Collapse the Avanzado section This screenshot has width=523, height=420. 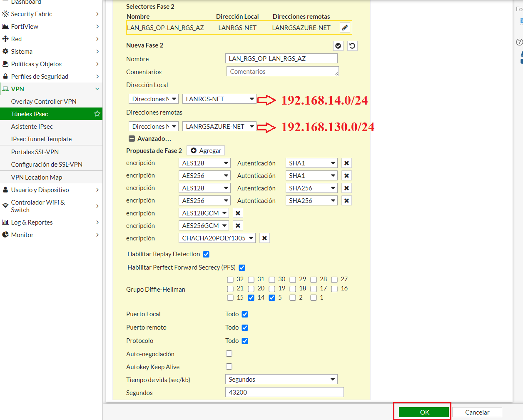(132, 138)
